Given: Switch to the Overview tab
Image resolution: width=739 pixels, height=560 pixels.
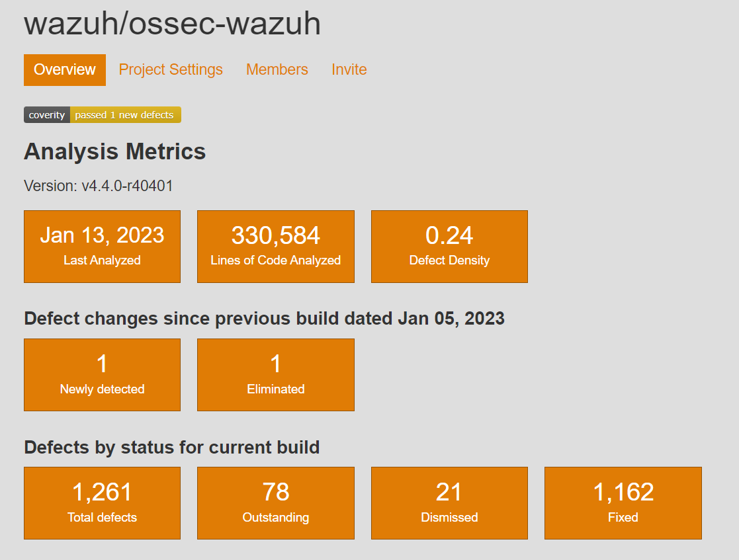Looking at the screenshot, I should point(64,69).
